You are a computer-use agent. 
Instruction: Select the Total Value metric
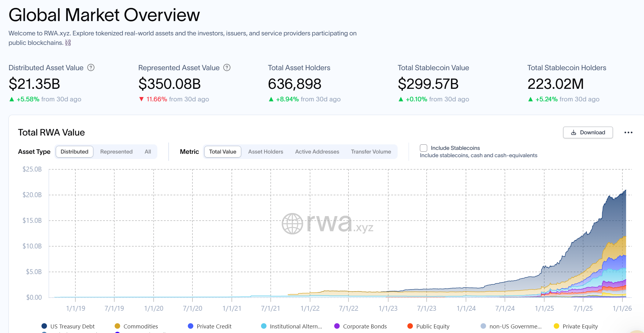click(x=223, y=152)
